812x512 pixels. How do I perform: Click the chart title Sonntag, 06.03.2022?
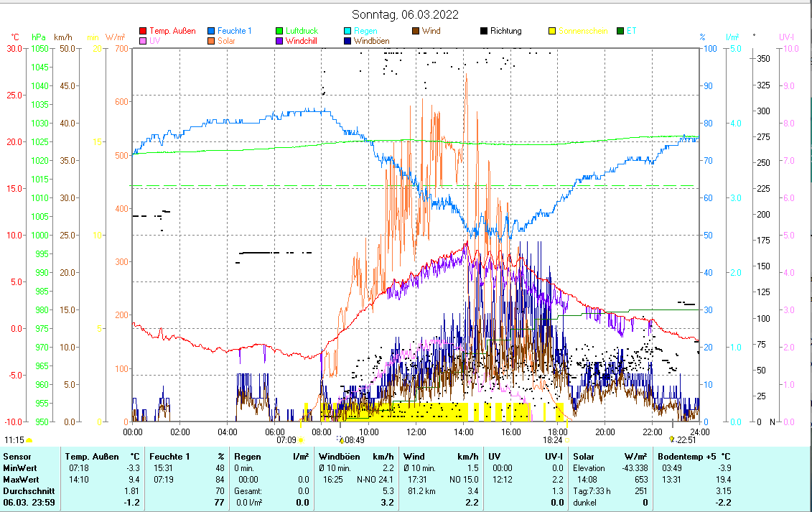(x=406, y=14)
